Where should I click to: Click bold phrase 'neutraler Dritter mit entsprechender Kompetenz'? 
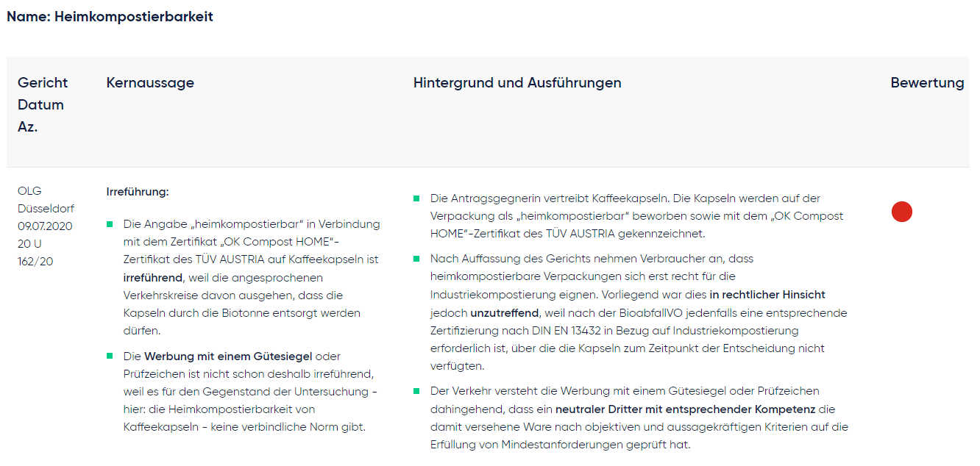(685, 409)
